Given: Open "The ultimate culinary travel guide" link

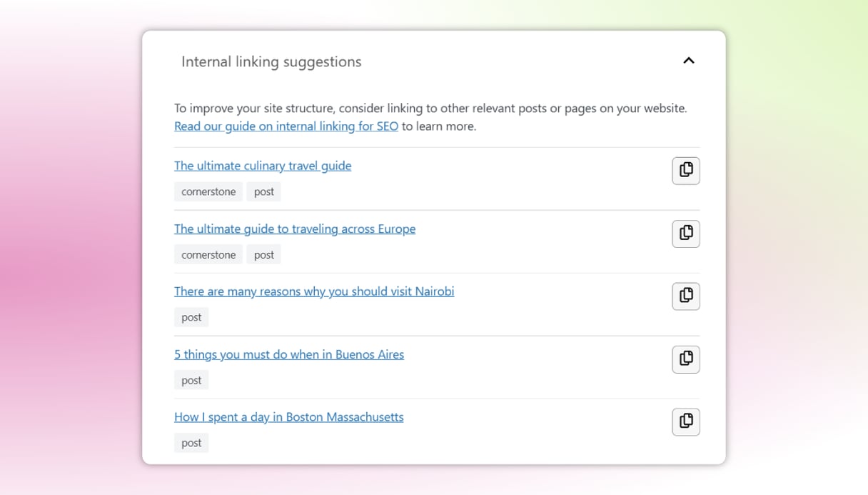Looking at the screenshot, I should coord(263,166).
